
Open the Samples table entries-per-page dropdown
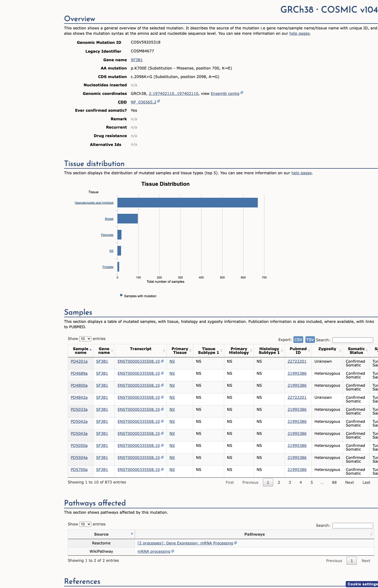click(85, 339)
